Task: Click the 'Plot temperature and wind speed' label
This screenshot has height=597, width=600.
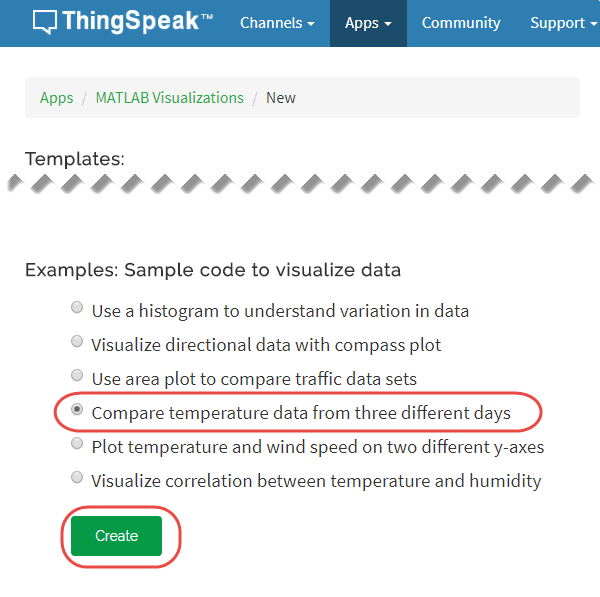Action: coord(317,447)
